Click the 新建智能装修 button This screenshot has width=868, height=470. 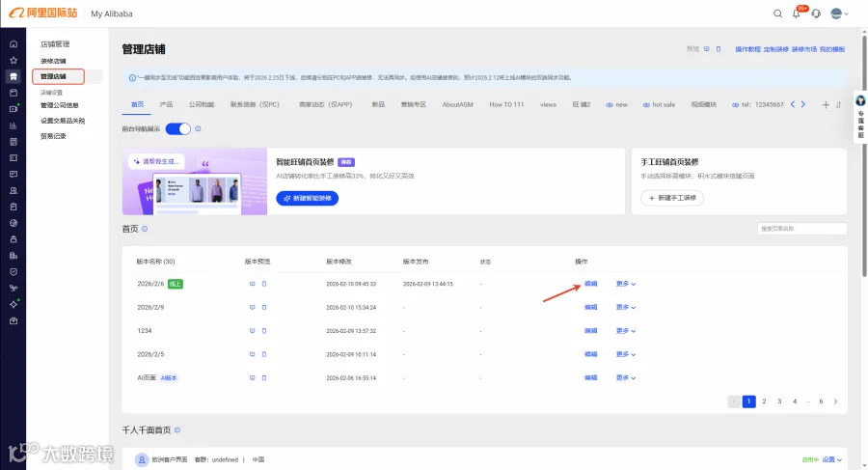(308, 199)
